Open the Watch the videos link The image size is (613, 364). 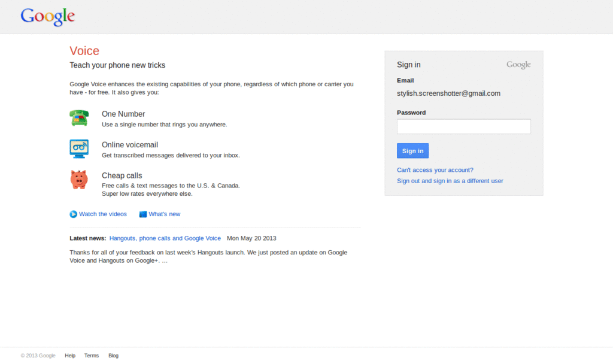tap(103, 214)
